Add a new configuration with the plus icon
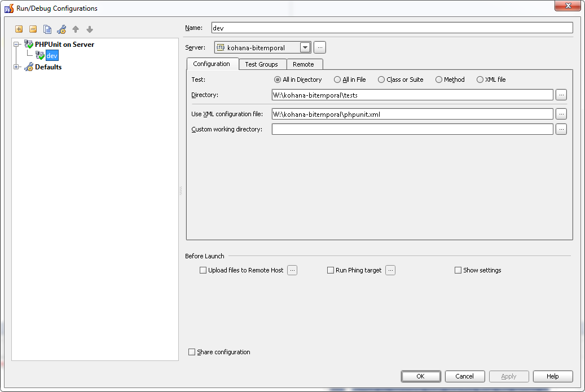This screenshot has width=585, height=392. tap(19, 29)
